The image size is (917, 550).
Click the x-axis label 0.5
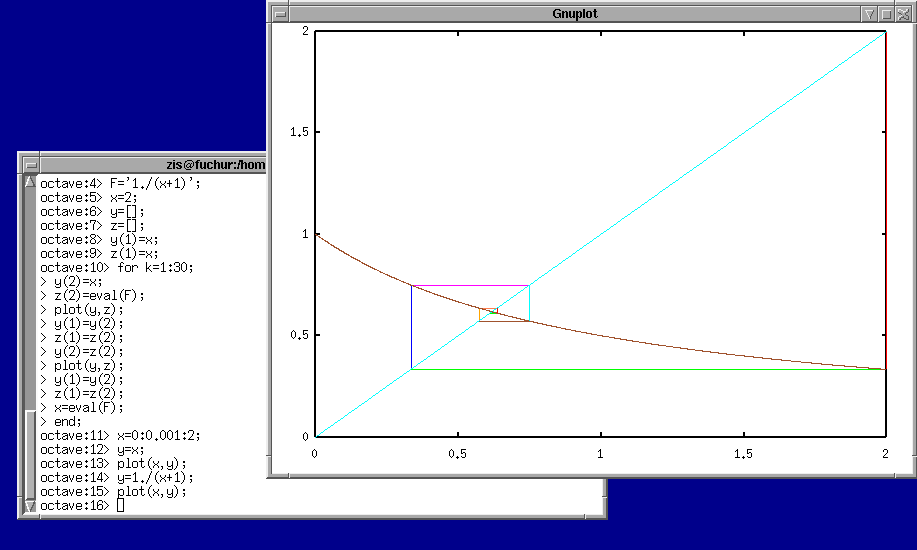tap(457, 454)
